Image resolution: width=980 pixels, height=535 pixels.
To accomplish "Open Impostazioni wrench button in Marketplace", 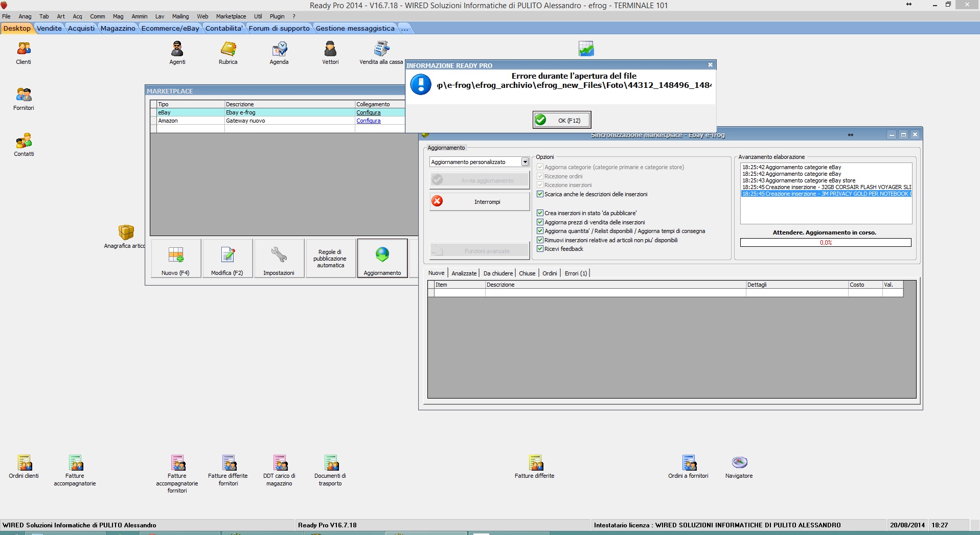I will pyautogui.click(x=279, y=258).
